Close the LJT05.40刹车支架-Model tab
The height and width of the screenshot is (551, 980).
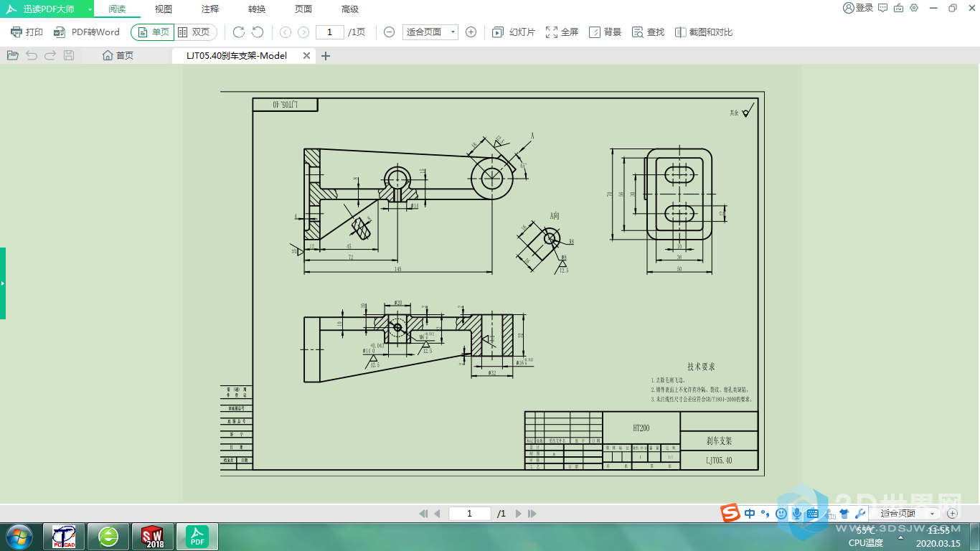[x=306, y=55]
